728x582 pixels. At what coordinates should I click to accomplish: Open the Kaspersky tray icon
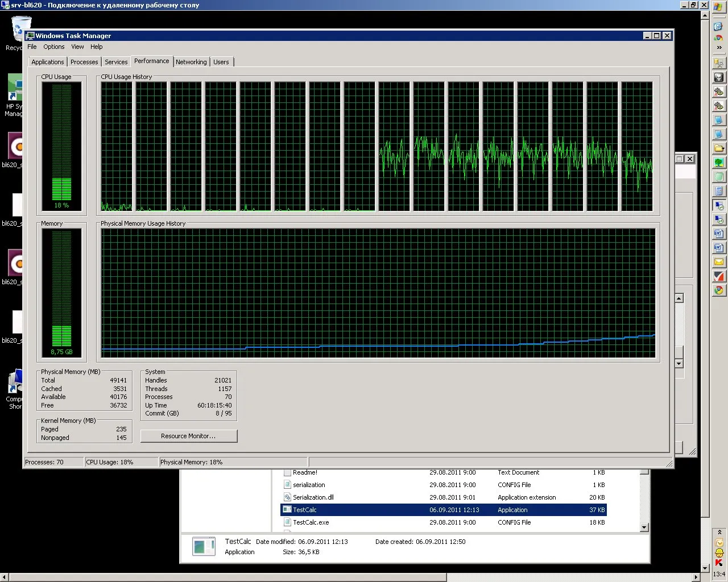[719, 563]
